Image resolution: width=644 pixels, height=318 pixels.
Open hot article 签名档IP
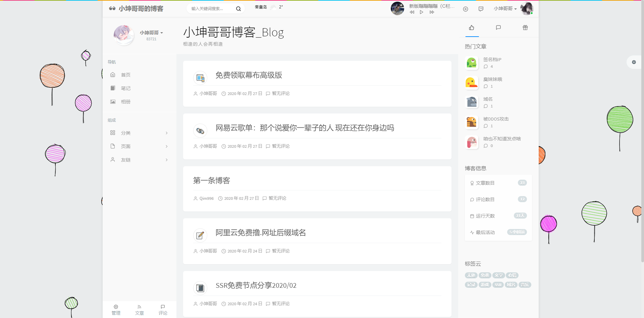point(492,59)
